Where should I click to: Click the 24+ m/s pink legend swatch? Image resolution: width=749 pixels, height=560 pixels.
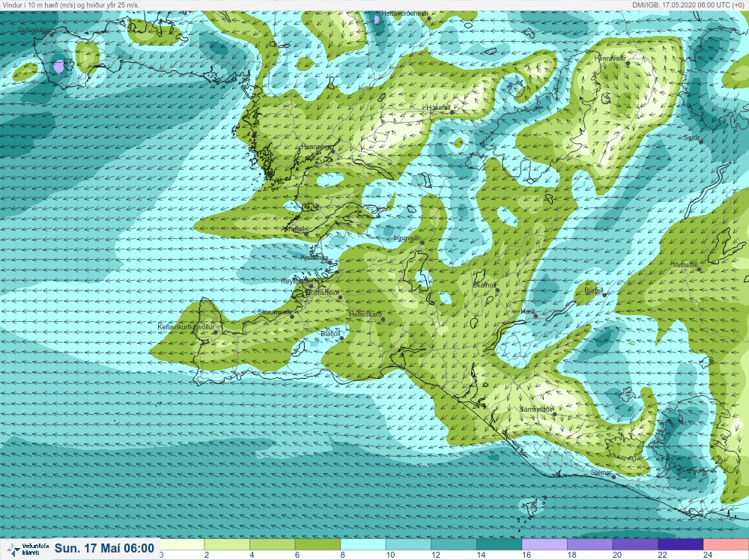tap(726, 544)
